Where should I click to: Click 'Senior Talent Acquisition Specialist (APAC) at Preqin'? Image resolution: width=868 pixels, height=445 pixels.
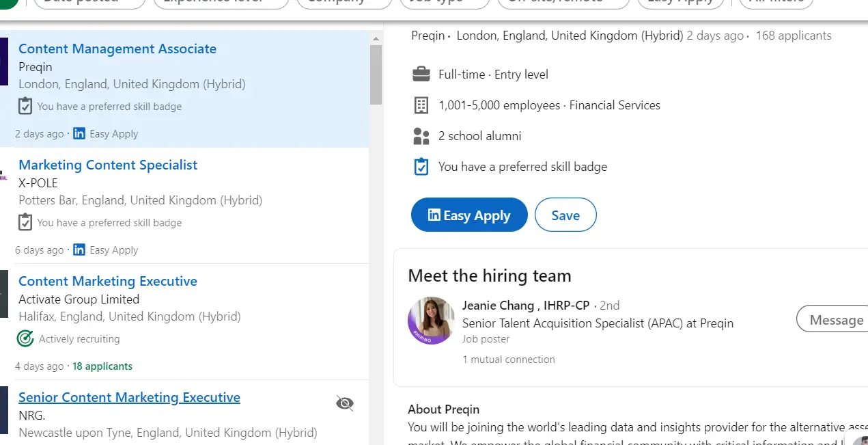(598, 323)
